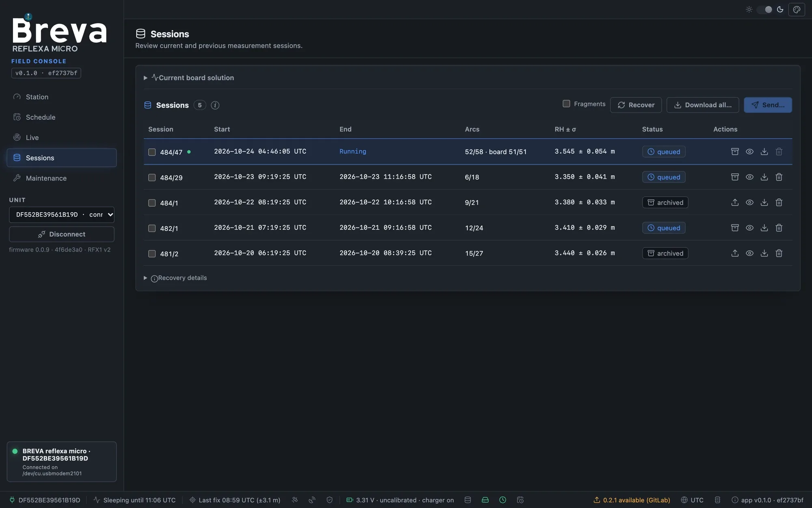812x508 pixels.
Task: Open the theme palette icon at top right
Action: tap(797, 9)
